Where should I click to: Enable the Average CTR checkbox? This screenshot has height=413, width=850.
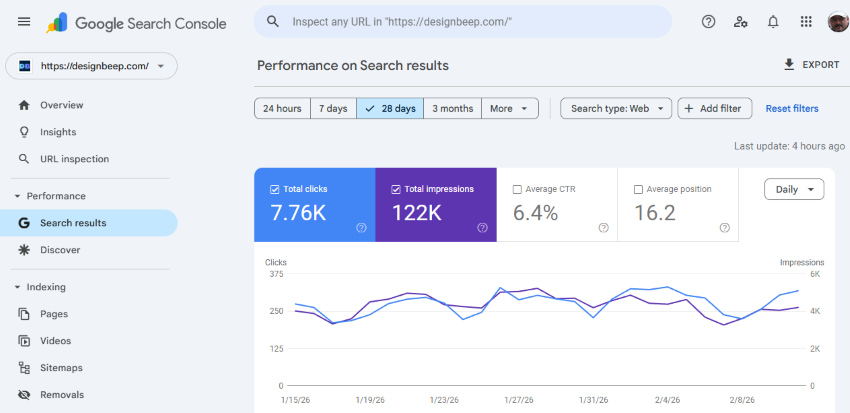point(517,189)
